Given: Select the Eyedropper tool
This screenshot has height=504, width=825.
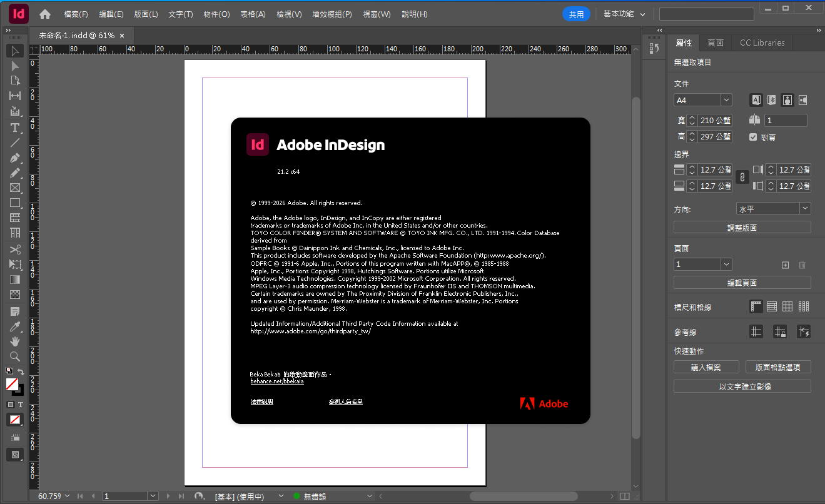Looking at the screenshot, I should click(15, 326).
